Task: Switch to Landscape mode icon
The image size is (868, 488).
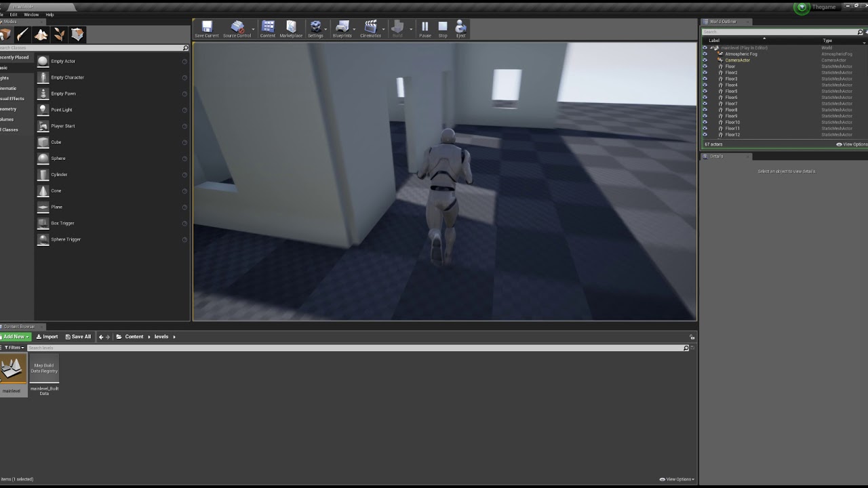Action: point(41,35)
